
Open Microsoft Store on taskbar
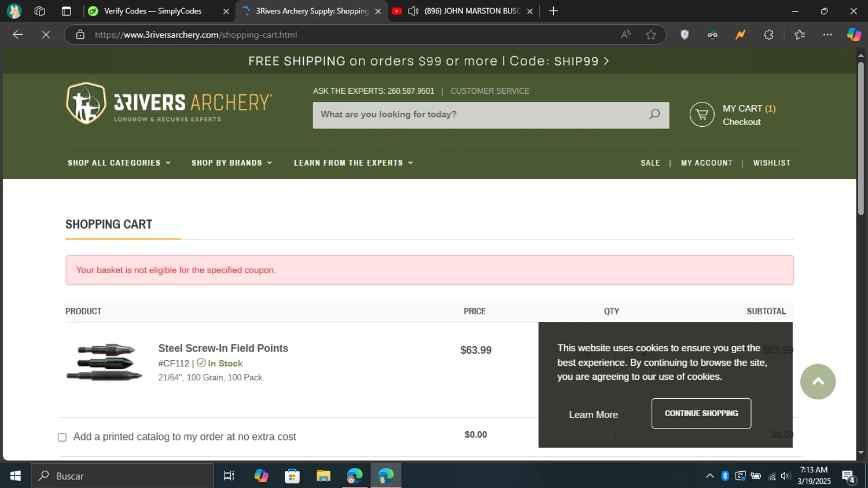pyautogui.click(x=292, y=476)
